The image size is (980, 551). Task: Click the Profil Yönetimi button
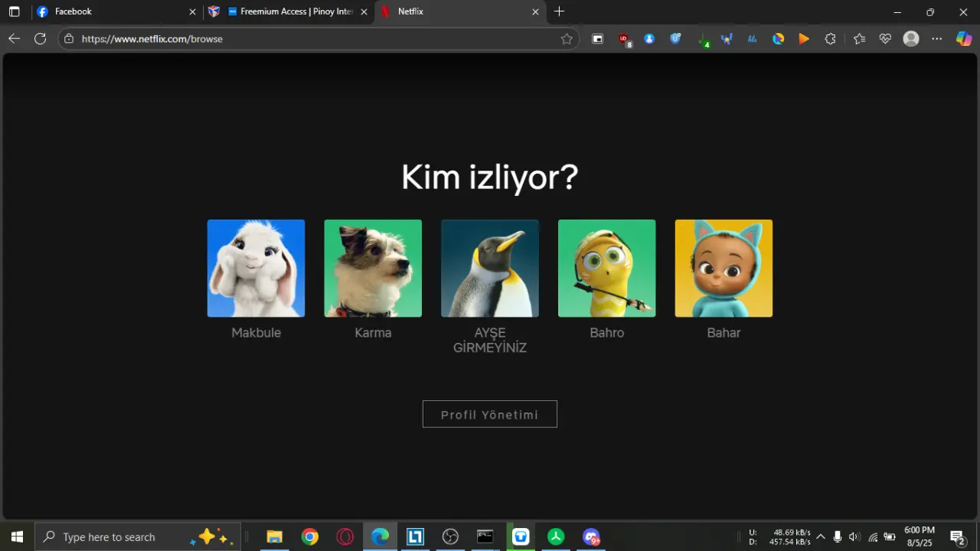click(490, 414)
